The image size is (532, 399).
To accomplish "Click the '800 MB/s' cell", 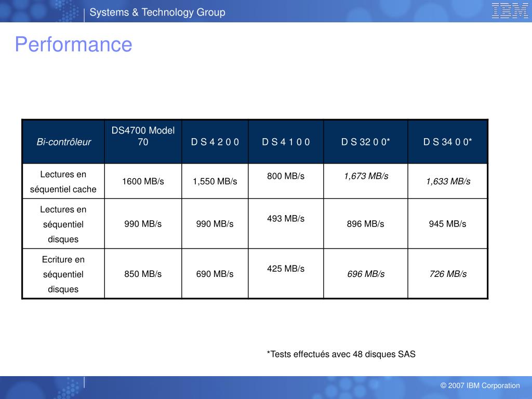I will pyautogui.click(x=286, y=181).
